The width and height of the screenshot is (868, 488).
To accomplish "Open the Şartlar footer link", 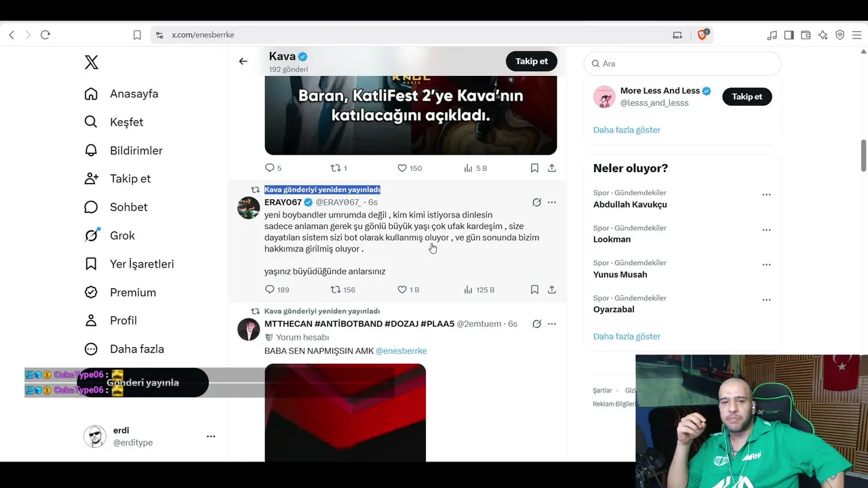I will [x=602, y=390].
